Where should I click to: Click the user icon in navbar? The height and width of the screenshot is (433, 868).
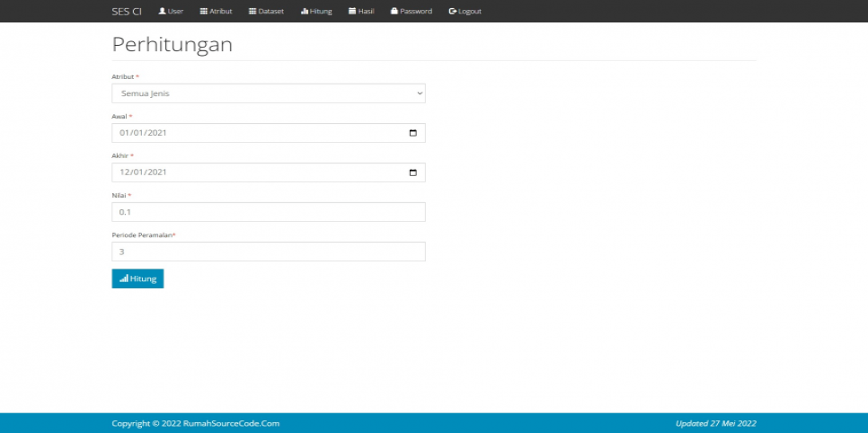pyautogui.click(x=162, y=12)
